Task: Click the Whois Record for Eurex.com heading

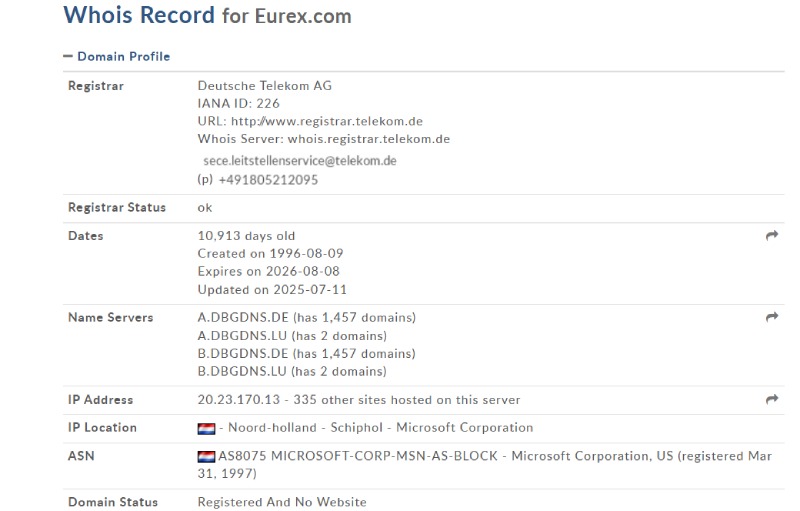Action: click(x=207, y=15)
